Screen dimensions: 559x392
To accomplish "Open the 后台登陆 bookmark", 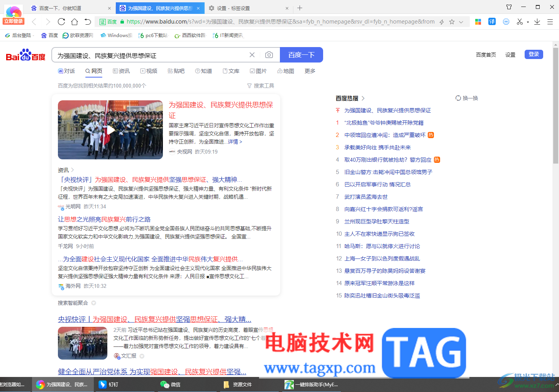I will (x=18, y=35).
